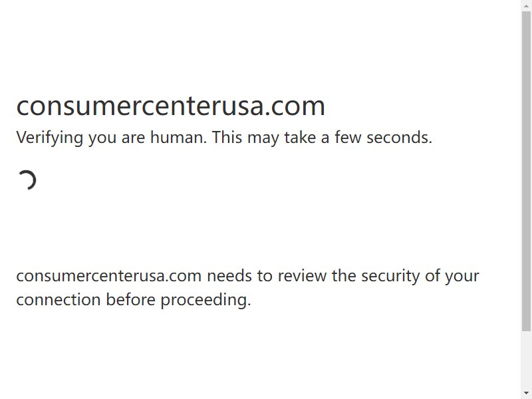The image size is (532, 399).
Task: Click the scrollbar down arrow
Action: coord(526,393)
